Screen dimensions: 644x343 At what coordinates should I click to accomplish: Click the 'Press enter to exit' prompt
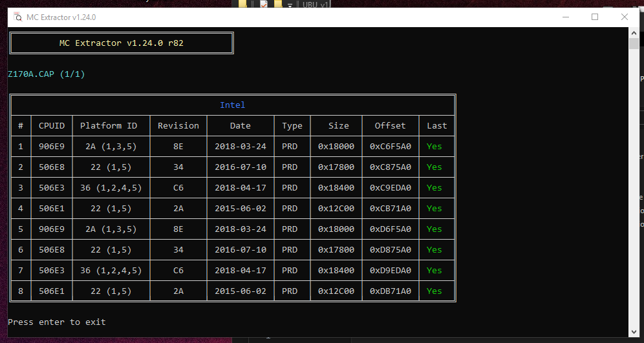[57, 322]
